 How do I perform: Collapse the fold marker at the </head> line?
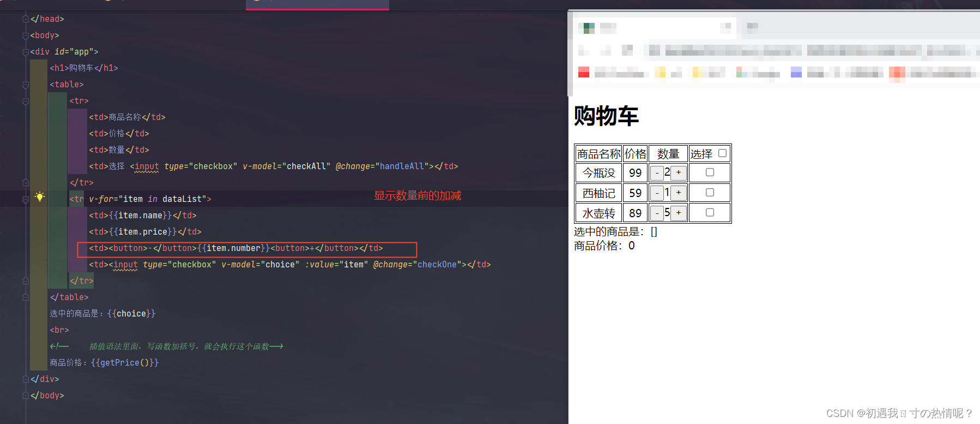26,19
